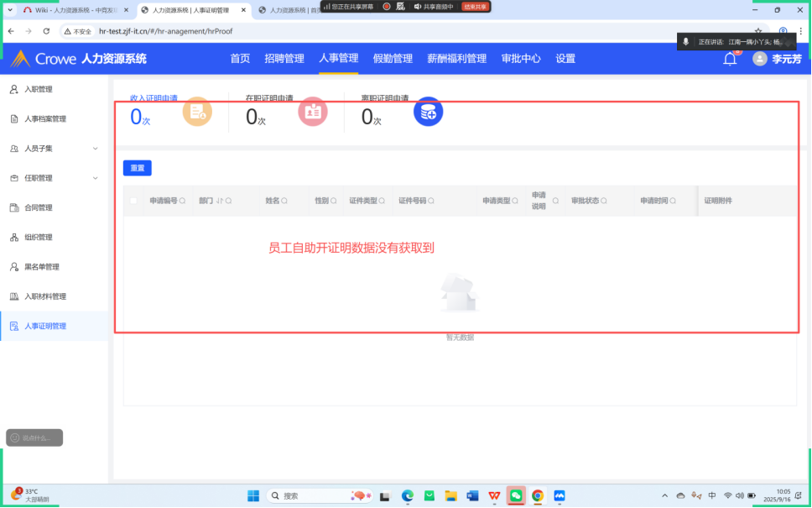Click the 入职管理 sidebar icon

point(14,89)
